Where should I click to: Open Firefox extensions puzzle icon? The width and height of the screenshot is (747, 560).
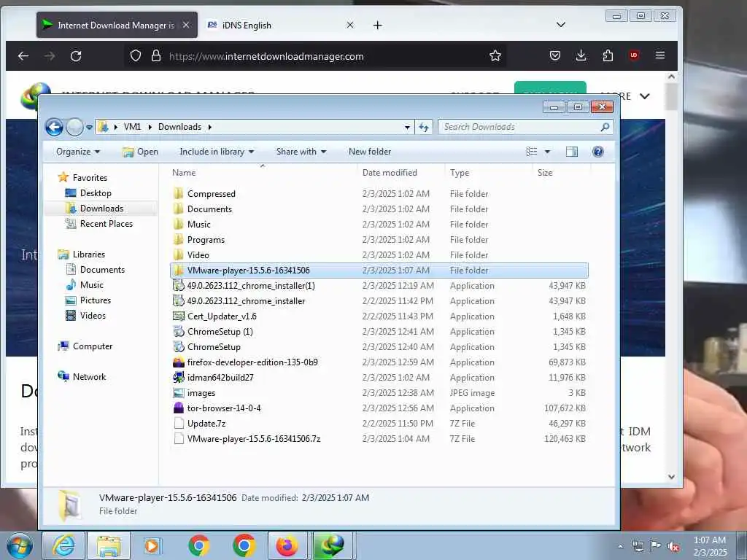[608, 55]
